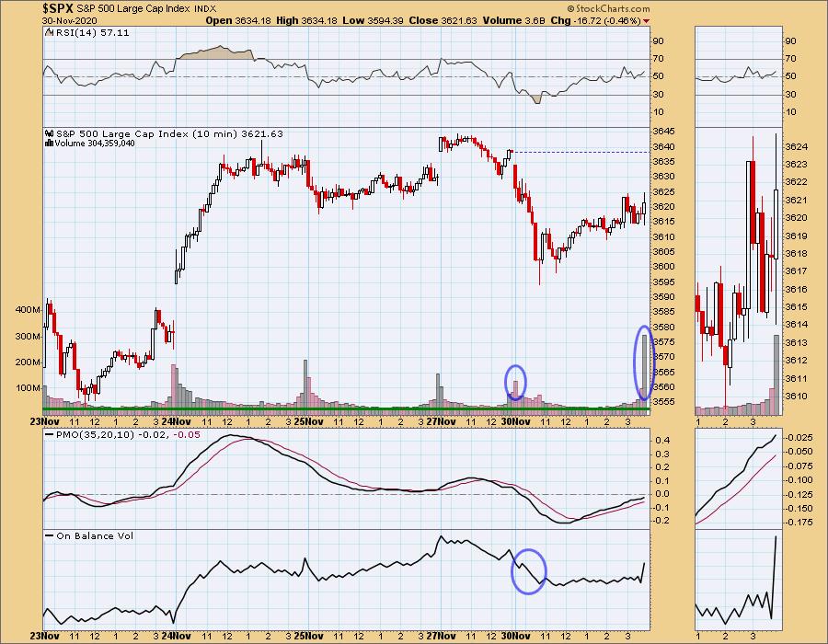The image size is (828, 644).
Task: Click the -0.2 PMO axis label
Action: (661, 521)
